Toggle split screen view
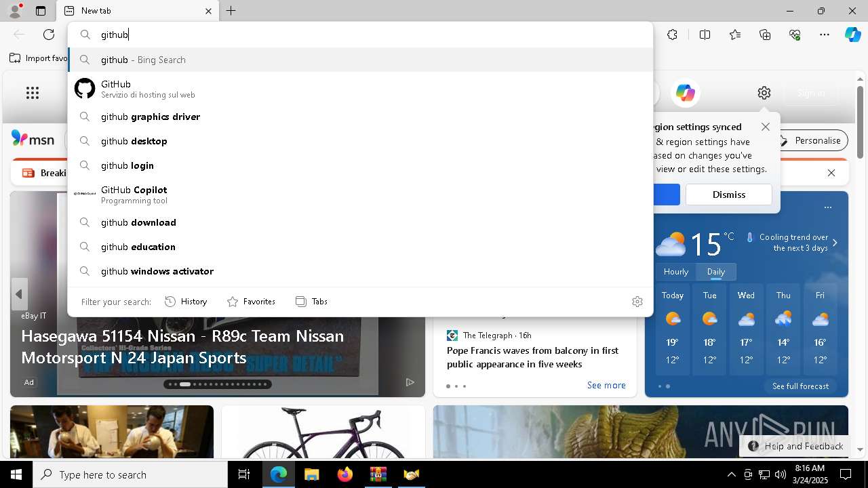 point(705,35)
